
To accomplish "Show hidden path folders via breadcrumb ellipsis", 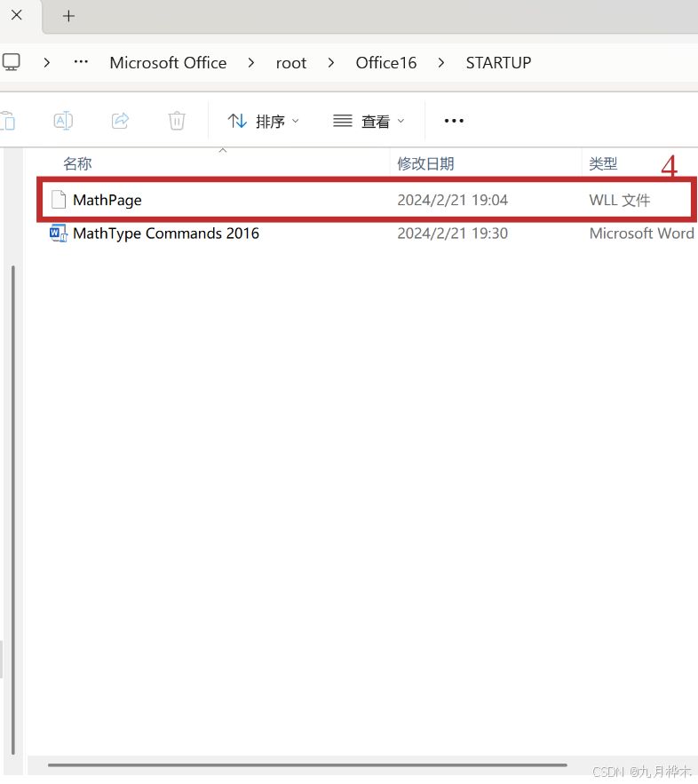I will [81, 62].
